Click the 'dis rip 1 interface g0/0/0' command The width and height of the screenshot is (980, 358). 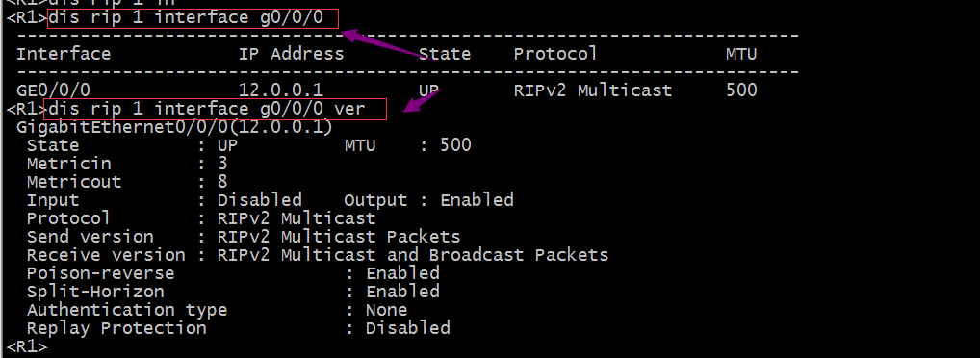[x=186, y=17]
